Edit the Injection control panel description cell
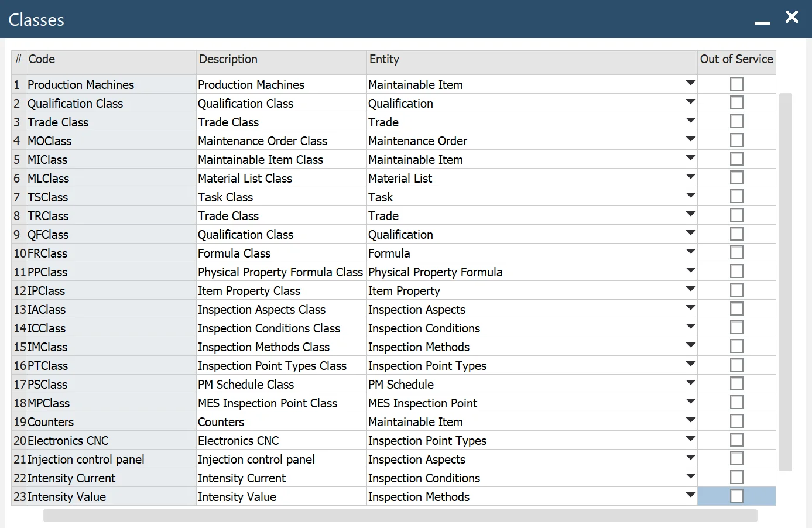The height and width of the screenshot is (528, 812). click(x=281, y=460)
